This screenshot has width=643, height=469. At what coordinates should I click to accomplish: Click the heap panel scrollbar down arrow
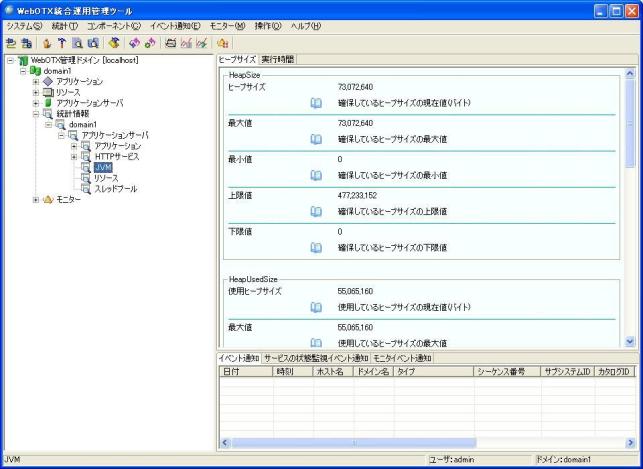point(630,341)
